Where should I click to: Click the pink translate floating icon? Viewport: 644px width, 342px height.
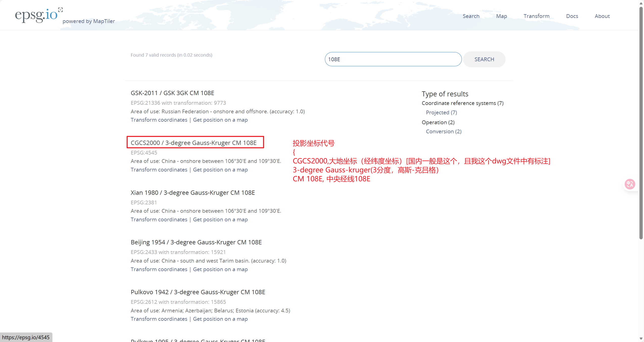coord(630,184)
